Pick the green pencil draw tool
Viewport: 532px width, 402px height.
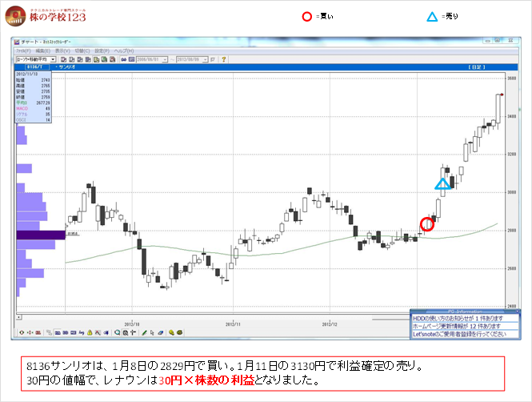pos(143,332)
